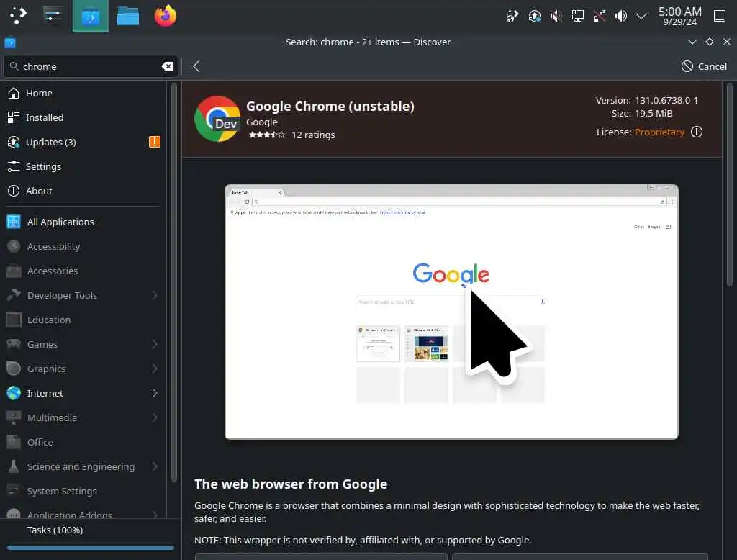Expand Developer Tools subcategories chevron

[x=155, y=295]
